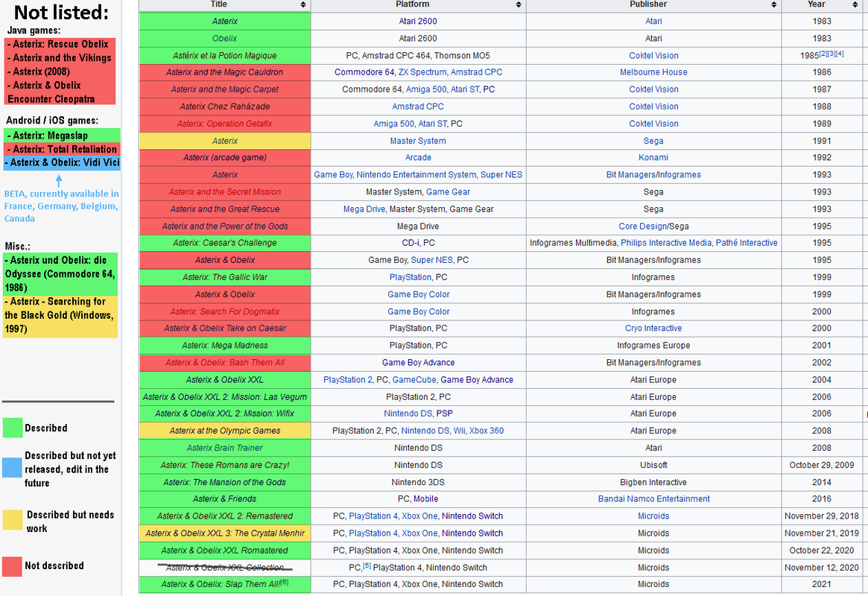Viewport: 868px width, 596px height.
Task: Click the green Described legend swatch
Action: 12,428
